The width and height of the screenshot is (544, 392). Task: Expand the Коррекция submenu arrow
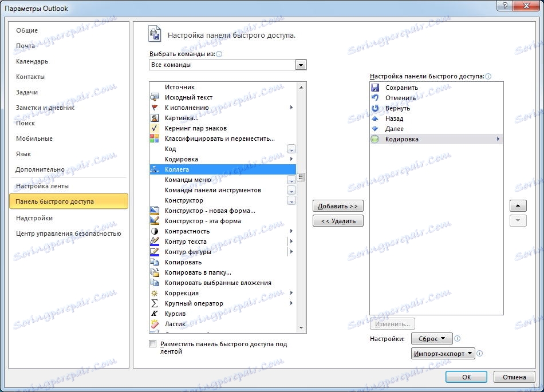[x=291, y=293]
